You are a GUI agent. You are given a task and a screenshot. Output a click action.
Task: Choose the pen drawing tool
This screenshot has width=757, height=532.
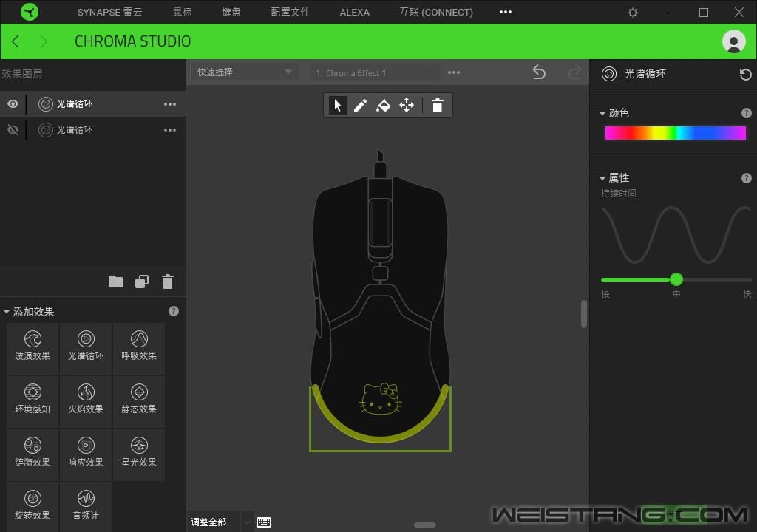(360, 105)
